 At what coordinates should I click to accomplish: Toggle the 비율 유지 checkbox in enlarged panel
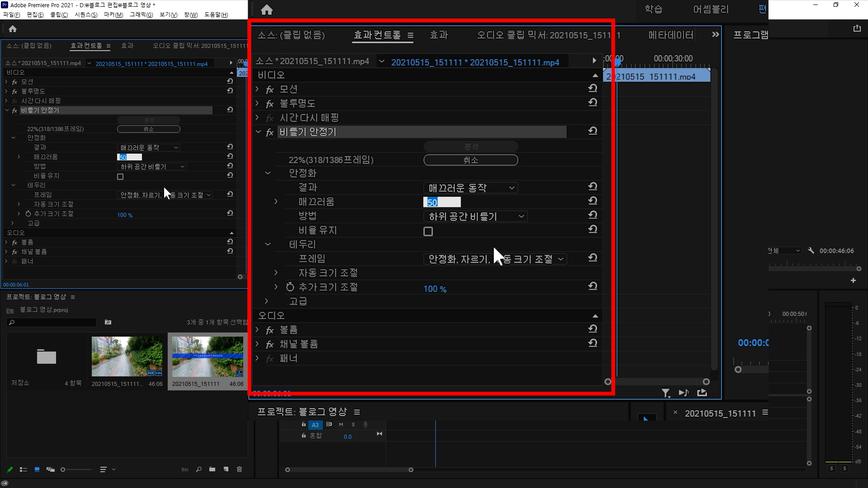click(x=428, y=231)
